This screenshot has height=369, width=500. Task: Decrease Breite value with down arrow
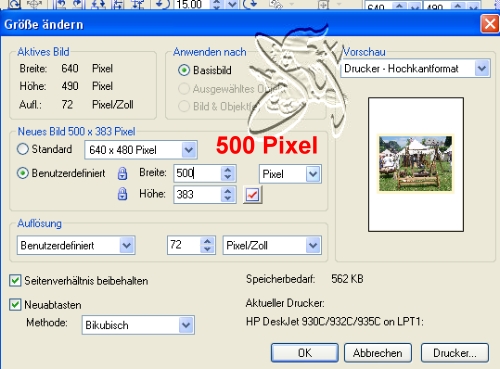coord(228,177)
